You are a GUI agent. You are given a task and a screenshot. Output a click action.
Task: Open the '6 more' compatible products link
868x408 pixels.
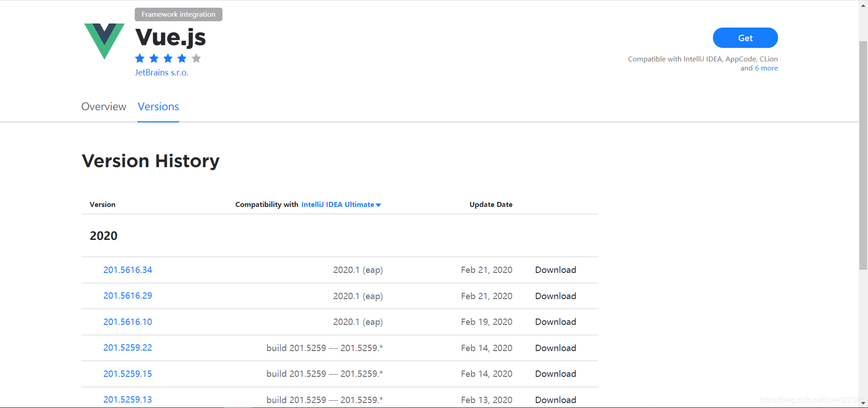(x=766, y=68)
